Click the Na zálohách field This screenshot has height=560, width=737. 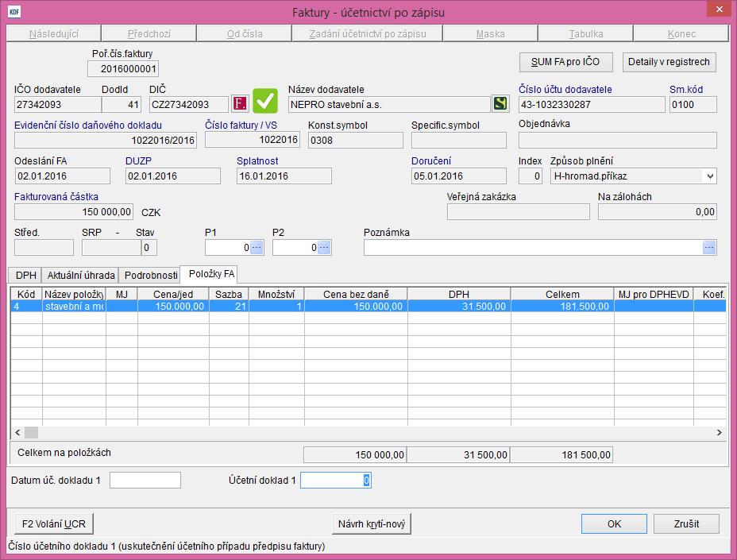click(x=658, y=211)
